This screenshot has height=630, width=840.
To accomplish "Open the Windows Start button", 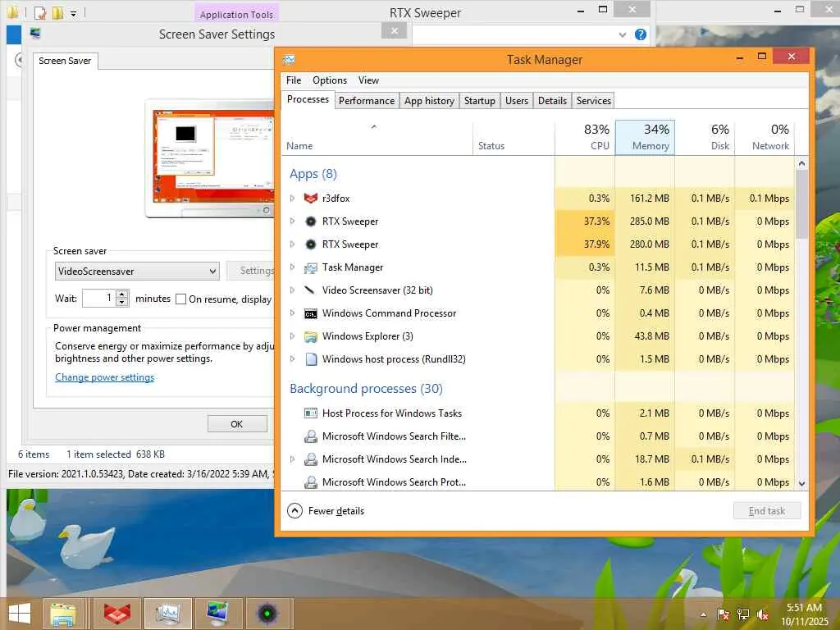I will 20,614.
